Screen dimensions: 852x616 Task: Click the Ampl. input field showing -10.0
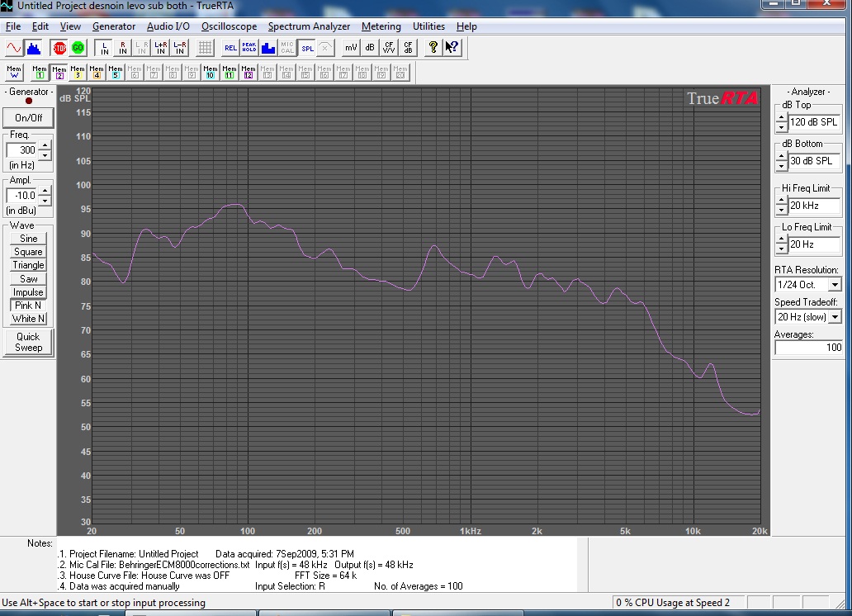pyautogui.click(x=22, y=195)
